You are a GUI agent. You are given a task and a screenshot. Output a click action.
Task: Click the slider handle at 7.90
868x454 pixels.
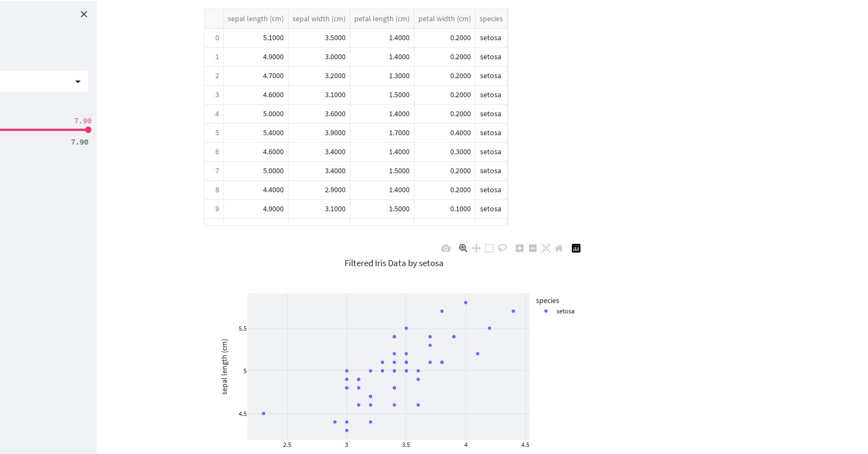click(x=88, y=130)
